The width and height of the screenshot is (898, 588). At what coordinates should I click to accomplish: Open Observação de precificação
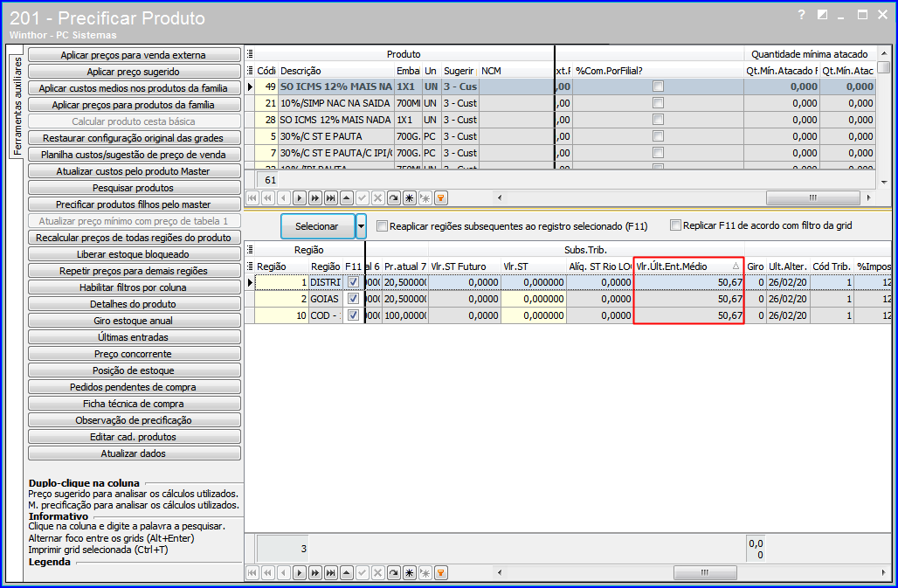point(134,420)
